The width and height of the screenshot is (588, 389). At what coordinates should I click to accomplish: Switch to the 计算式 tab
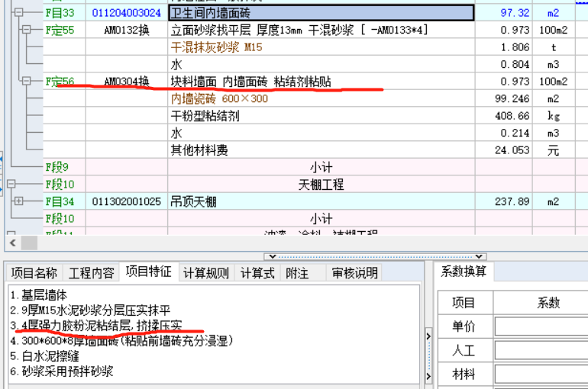coord(257,272)
